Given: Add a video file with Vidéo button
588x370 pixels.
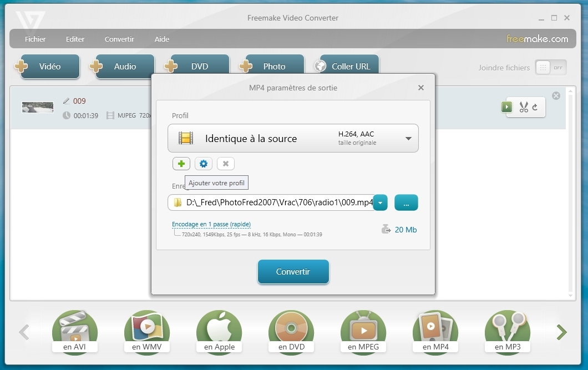Looking at the screenshot, I should [47, 67].
